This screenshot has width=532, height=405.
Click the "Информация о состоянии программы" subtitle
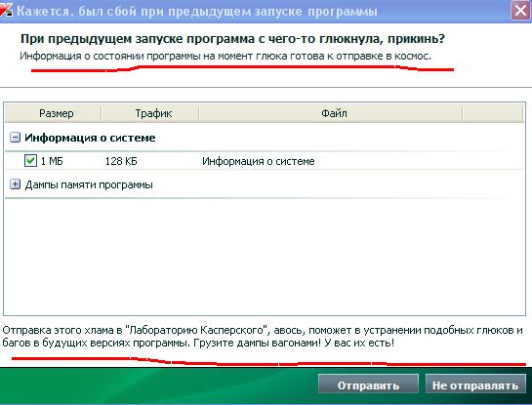click(225, 56)
